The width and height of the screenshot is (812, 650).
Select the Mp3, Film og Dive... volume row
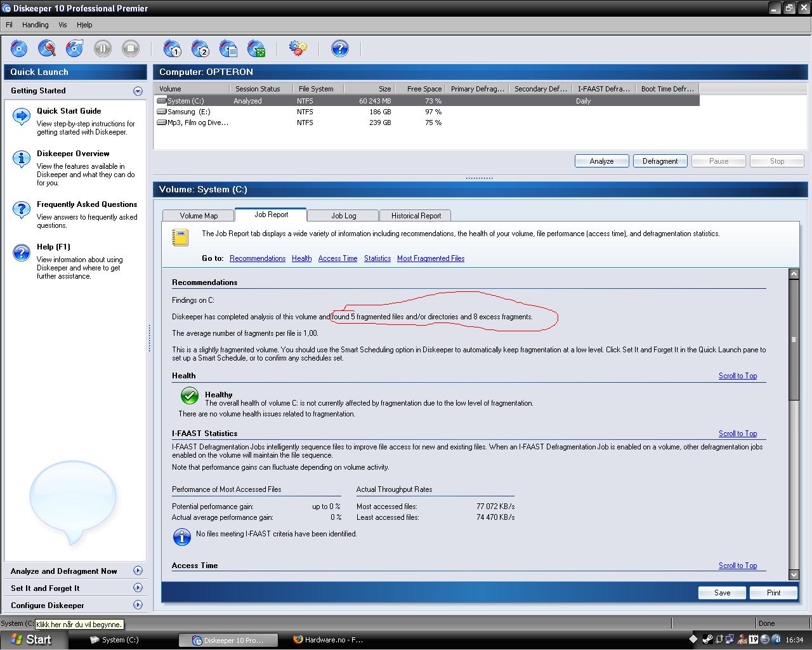point(427,123)
